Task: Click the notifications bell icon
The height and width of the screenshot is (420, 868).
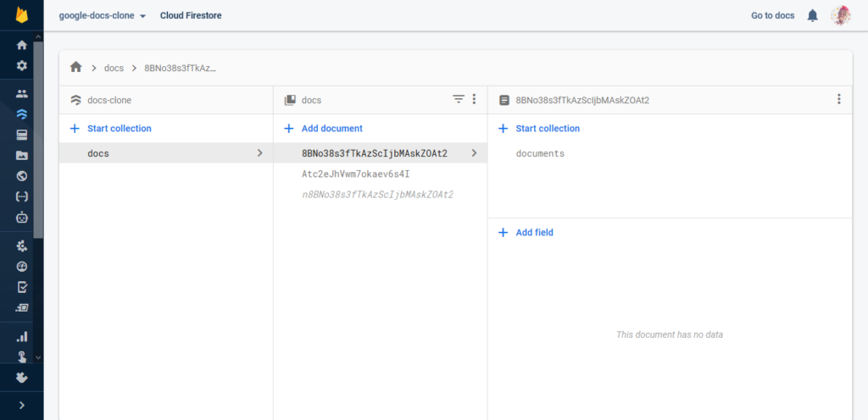Action: tap(813, 15)
